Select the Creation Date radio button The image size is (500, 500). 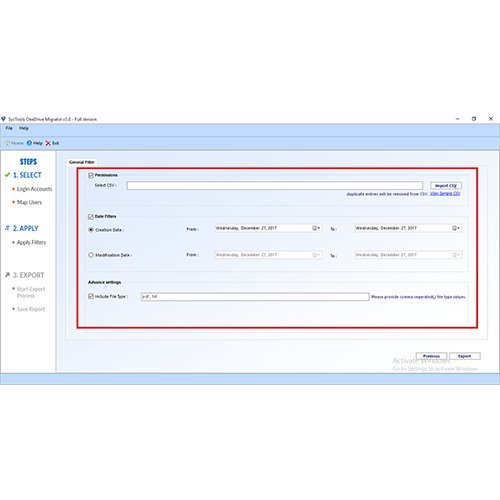click(91, 230)
